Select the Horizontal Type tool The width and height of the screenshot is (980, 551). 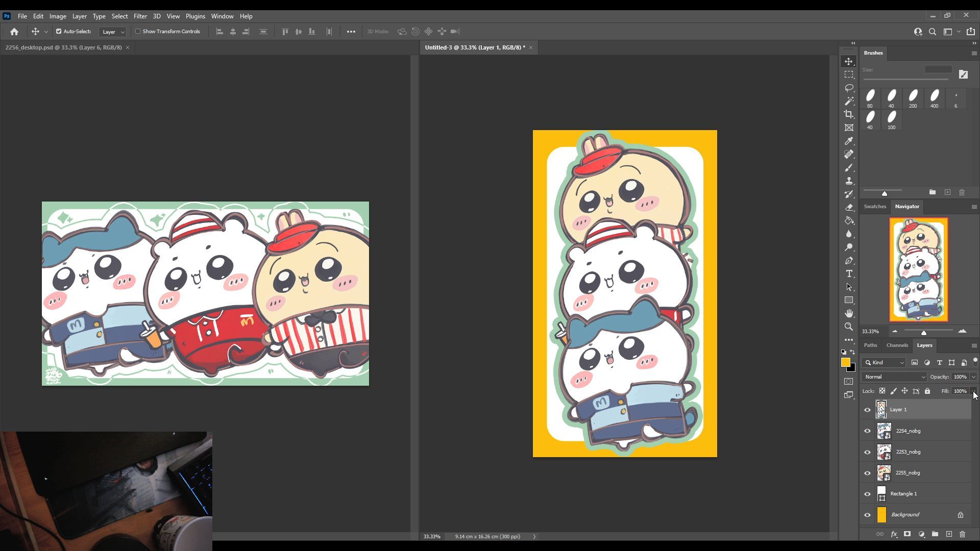pos(849,274)
